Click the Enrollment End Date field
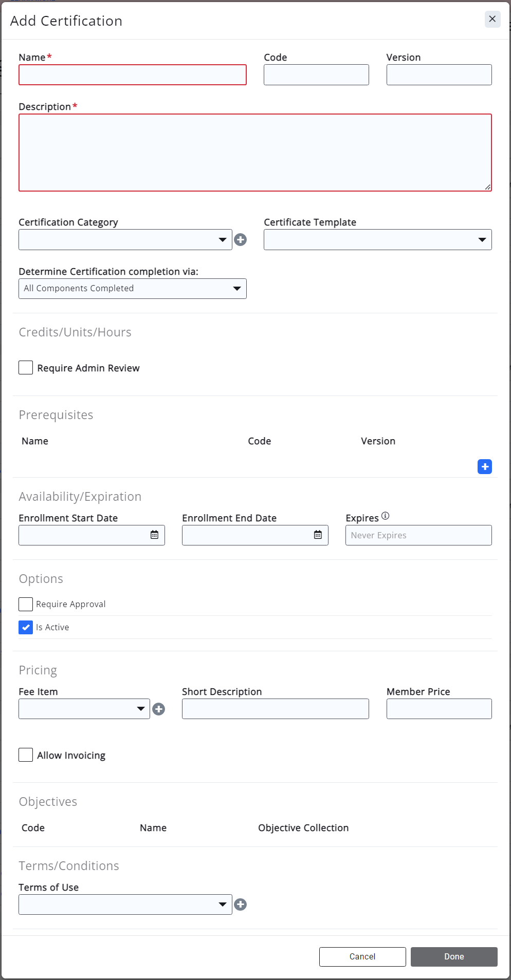 pos(255,535)
